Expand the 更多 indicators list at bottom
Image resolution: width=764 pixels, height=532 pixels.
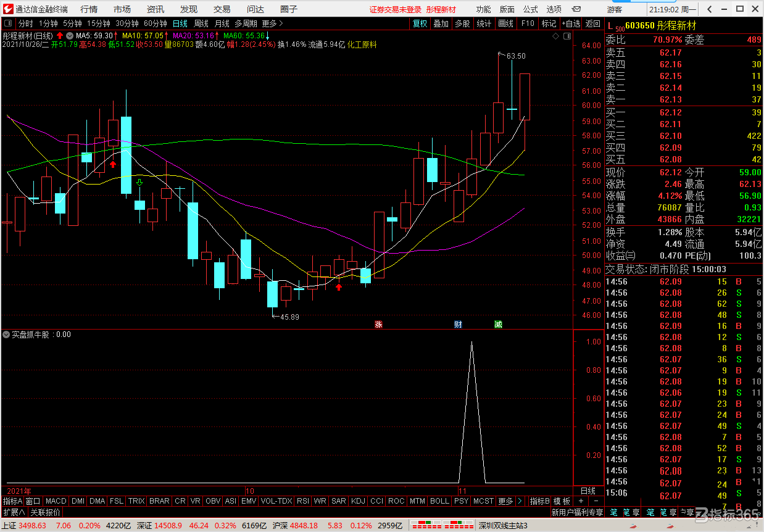pyautogui.click(x=505, y=501)
